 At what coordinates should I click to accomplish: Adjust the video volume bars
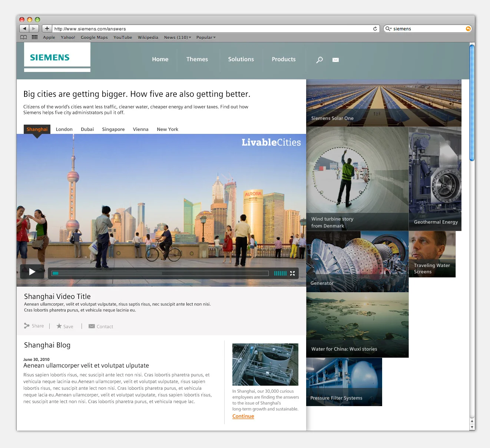280,273
